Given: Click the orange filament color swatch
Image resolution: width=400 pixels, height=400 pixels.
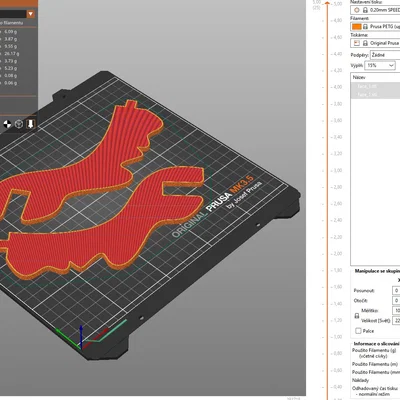Looking at the screenshot, I should click(x=357, y=27).
